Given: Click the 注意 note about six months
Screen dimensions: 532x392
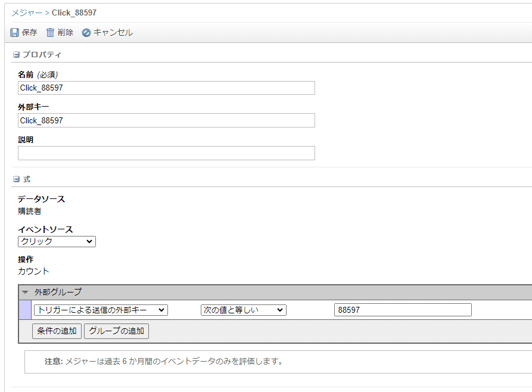Looking at the screenshot, I should click(164, 362).
